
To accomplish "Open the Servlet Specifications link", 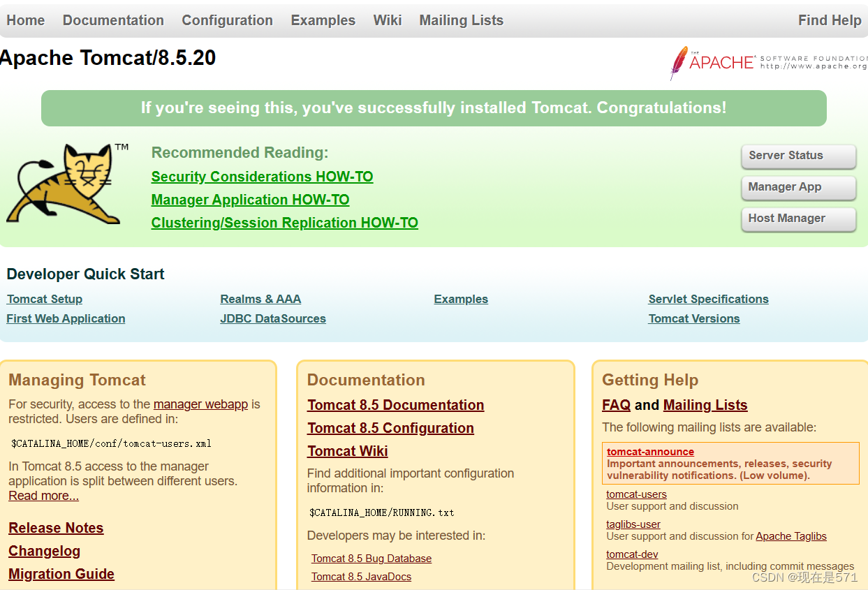I will click(708, 299).
